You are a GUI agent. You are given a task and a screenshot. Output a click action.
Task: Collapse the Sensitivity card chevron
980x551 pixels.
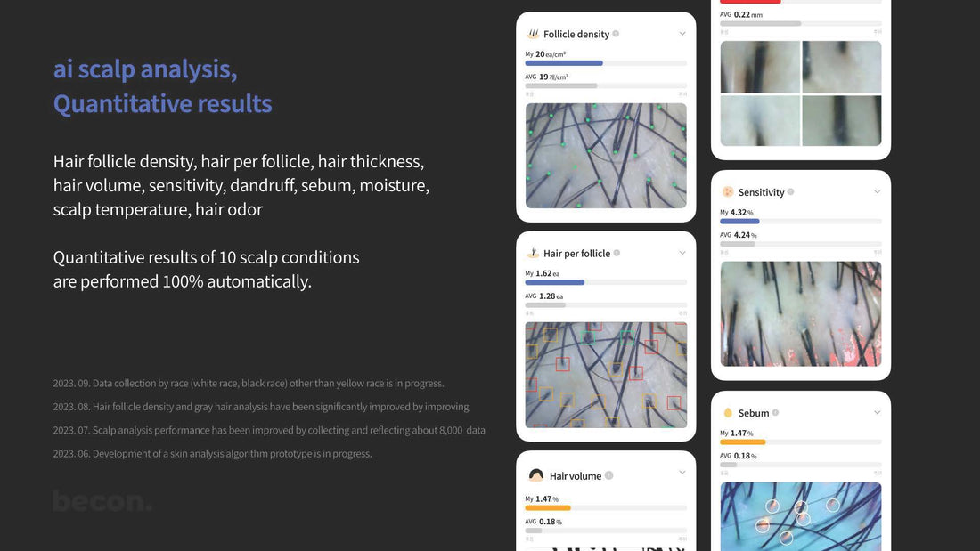click(x=878, y=191)
